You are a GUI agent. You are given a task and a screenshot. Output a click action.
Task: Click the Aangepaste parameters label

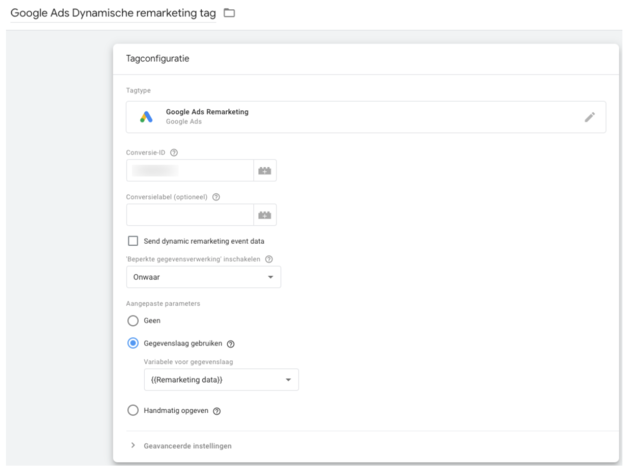tap(163, 303)
